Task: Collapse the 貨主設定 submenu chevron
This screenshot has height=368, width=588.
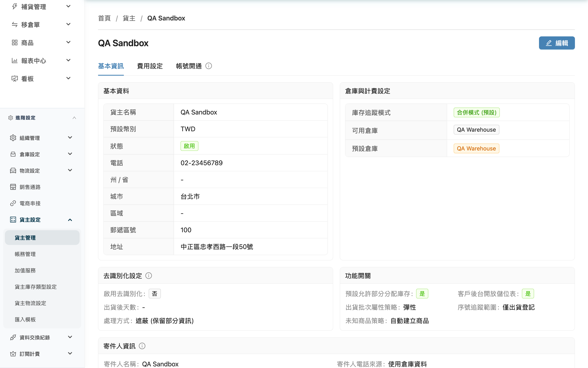Action: coord(70,220)
